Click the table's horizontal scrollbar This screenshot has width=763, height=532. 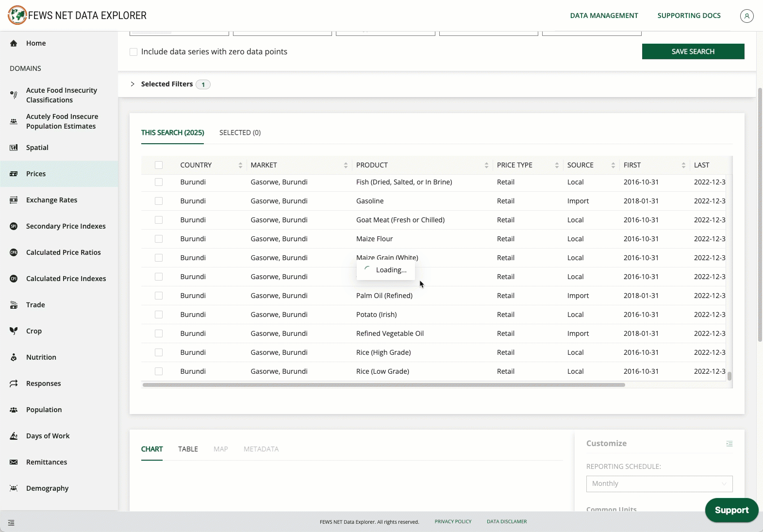point(383,385)
